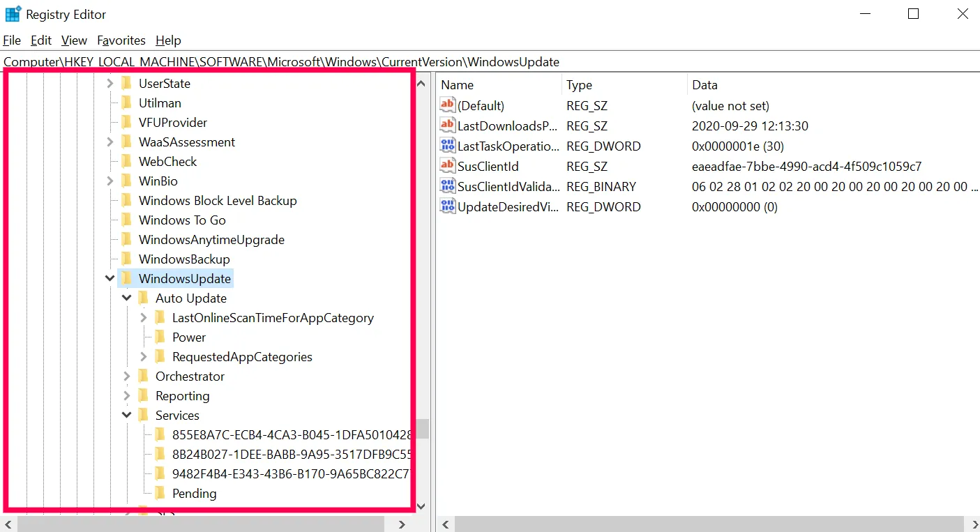Select the 8B24B027-1DEE-BABB-9A95 service key
This screenshot has width=980, height=532.
pos(292,455)
